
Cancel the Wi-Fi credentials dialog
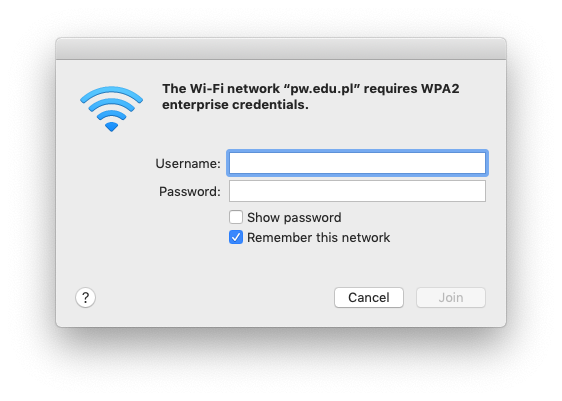[x=369, y=297]
